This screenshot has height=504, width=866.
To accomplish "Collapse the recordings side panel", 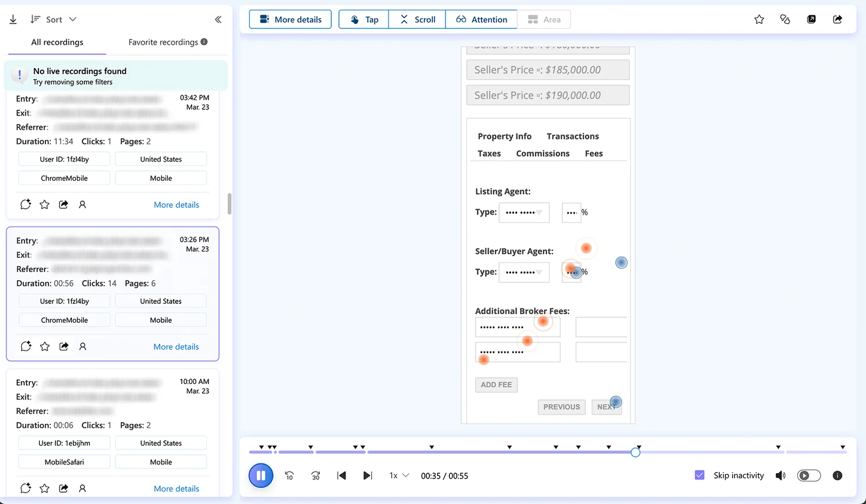I will [218, 19].
